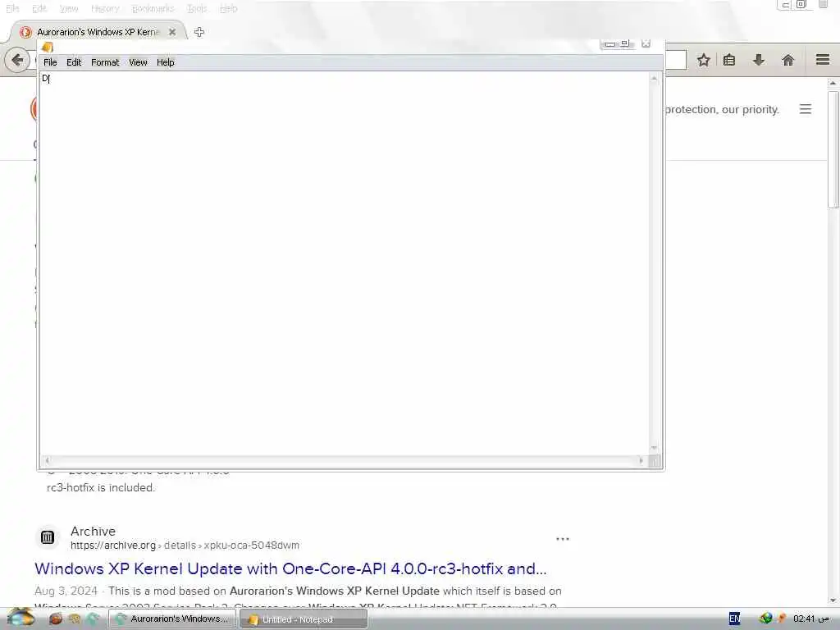Open the browser's Tools menu
The width and height of the screenshot is (840, 630).
point(197,8)
